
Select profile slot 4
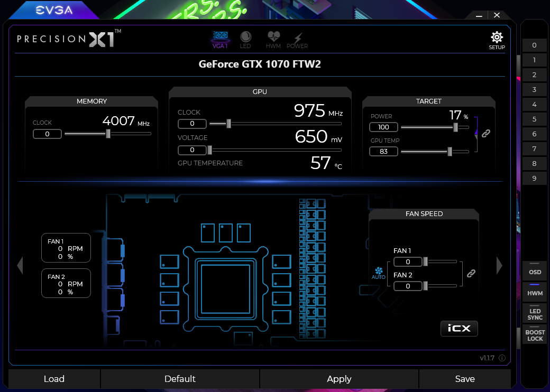(534, 105)
